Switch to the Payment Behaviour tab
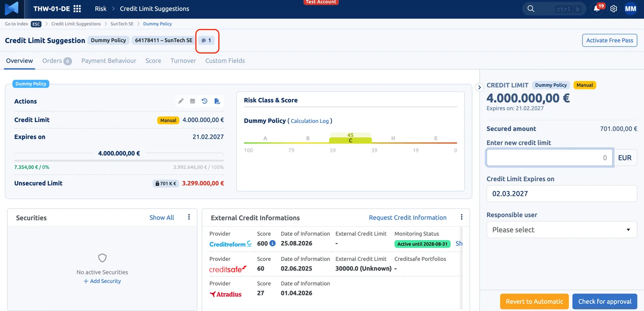 pos(109,61)
